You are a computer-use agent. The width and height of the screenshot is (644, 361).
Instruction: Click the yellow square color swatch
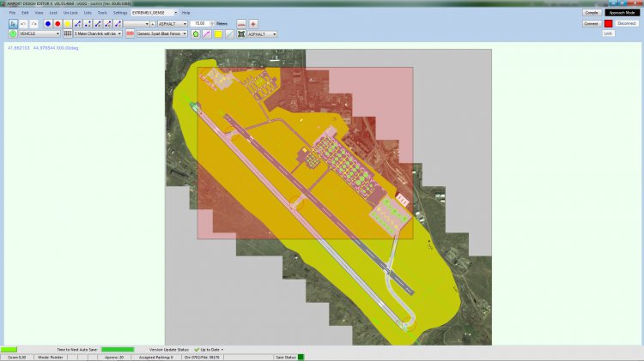(218, 34)
